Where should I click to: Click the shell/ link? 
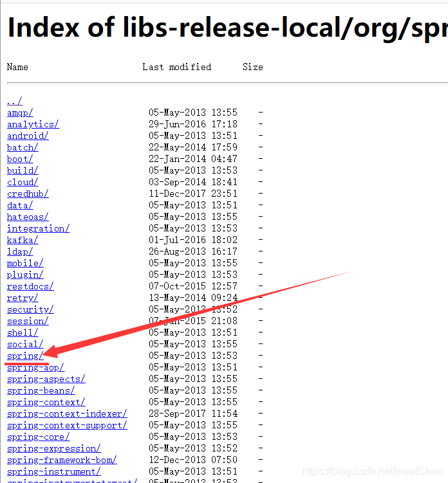tap(22, 333)
